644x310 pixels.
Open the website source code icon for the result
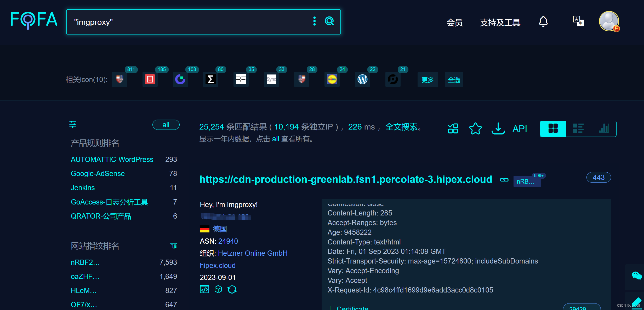(204, 289)
